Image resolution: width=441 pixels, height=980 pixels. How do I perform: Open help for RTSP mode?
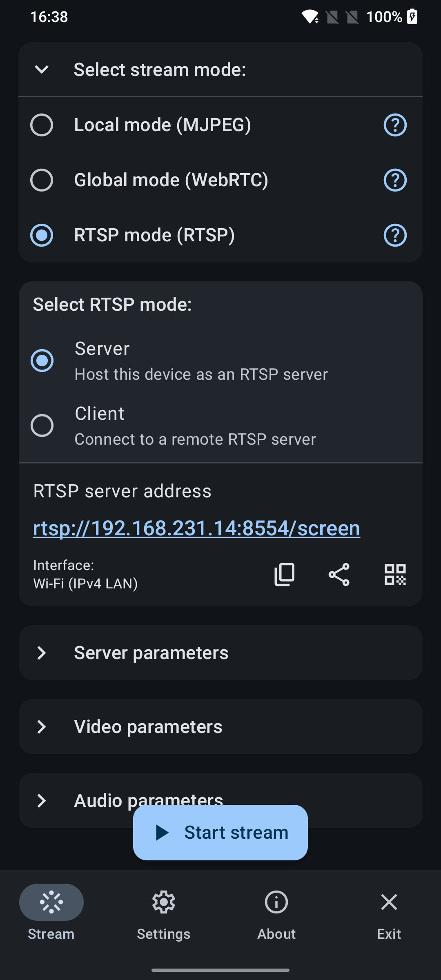[395, 235]
